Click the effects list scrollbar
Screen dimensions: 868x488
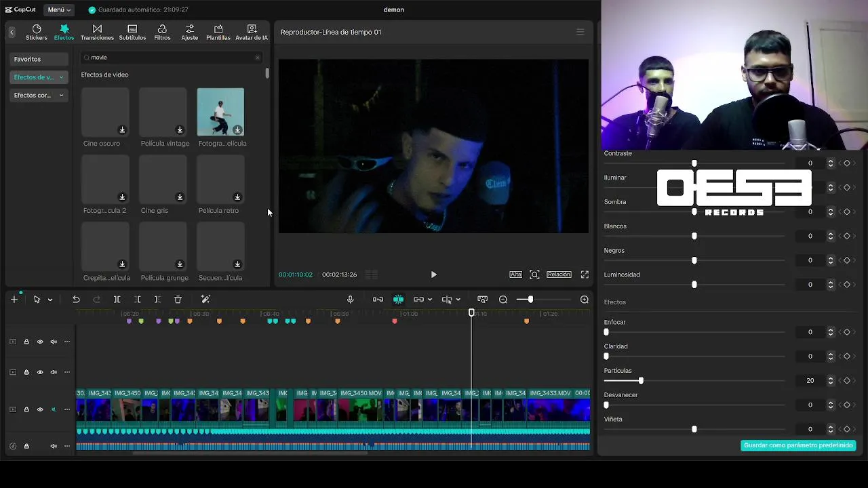point(267,73)
